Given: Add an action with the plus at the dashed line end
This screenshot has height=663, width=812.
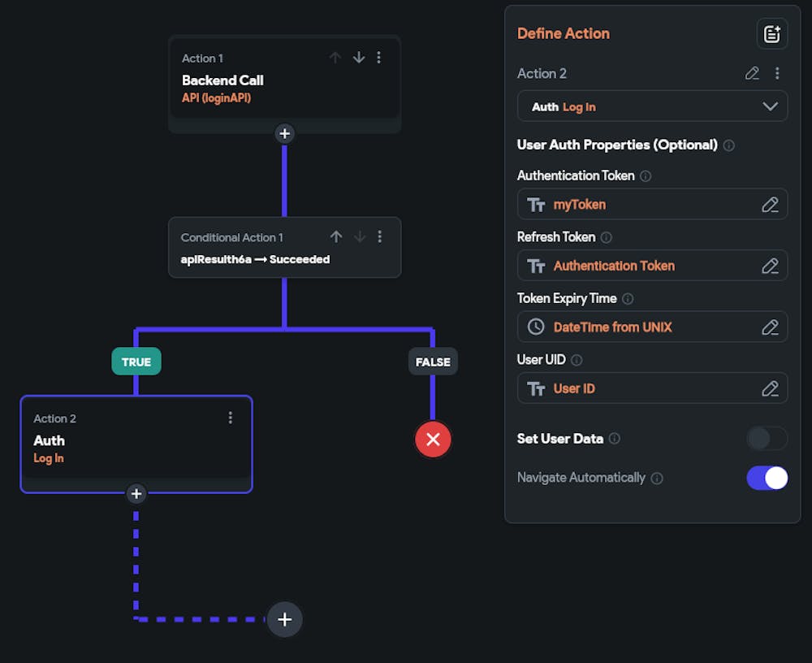Looking at the screenshot, I should 284,619.
